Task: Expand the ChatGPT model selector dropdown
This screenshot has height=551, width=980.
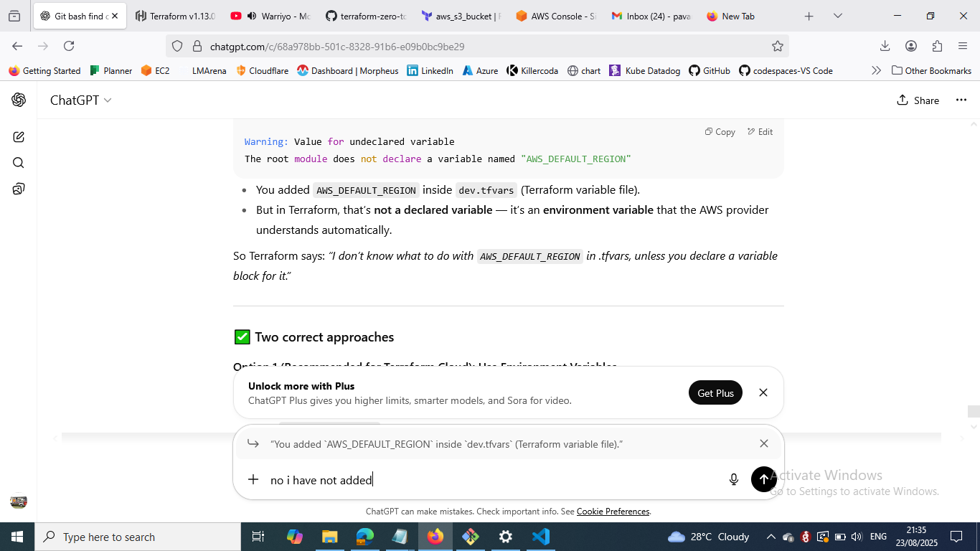Action: point(80,100)
